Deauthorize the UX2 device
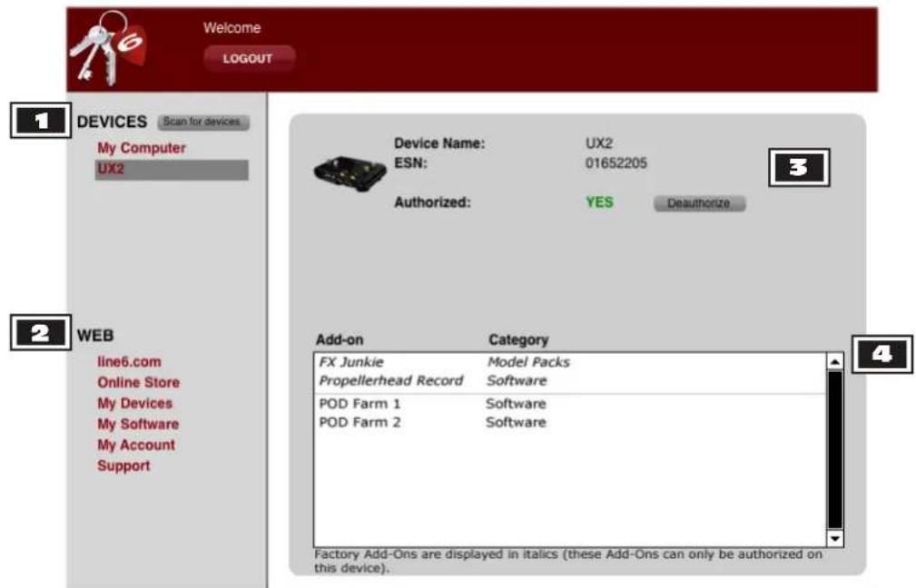 699,203
